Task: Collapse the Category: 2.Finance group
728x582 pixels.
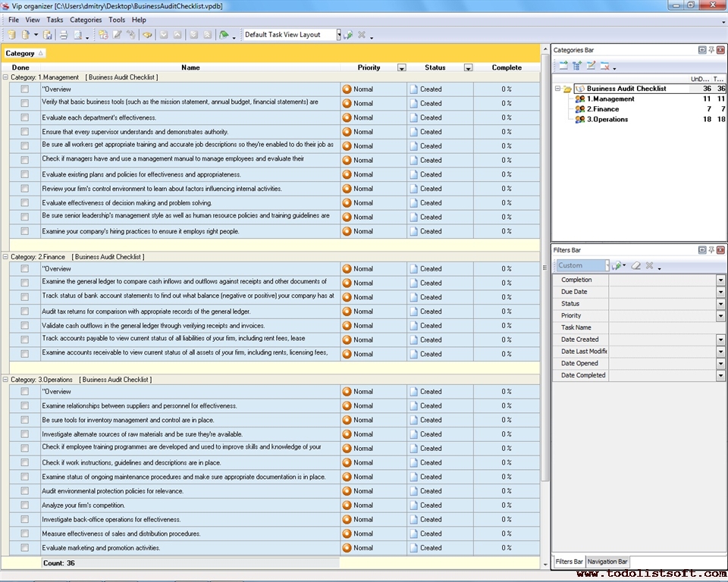Action: (x=6, y=257)
